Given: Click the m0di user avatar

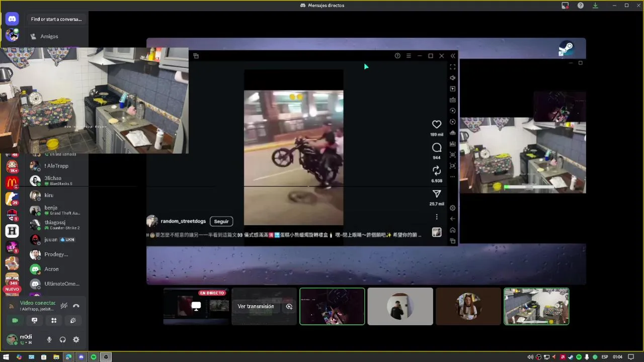Looking at the screenshot, I should click(x=12, y=339).
